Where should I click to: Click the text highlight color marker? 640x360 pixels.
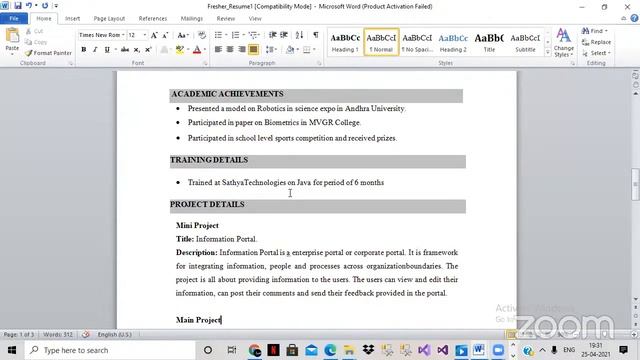[x=180, y=49]
